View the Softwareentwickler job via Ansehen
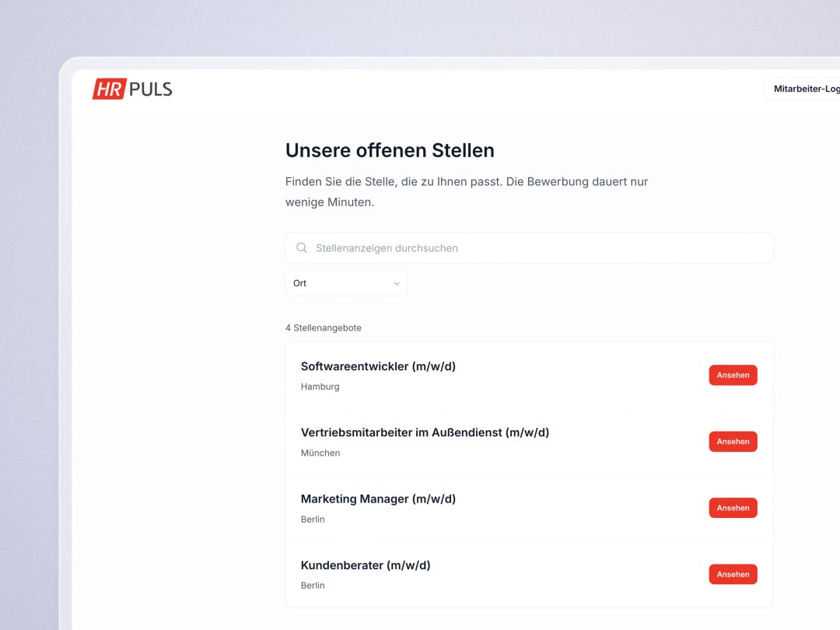Image resolution: width=840 pixels, height=630 pixels. [x=733, y=375]
